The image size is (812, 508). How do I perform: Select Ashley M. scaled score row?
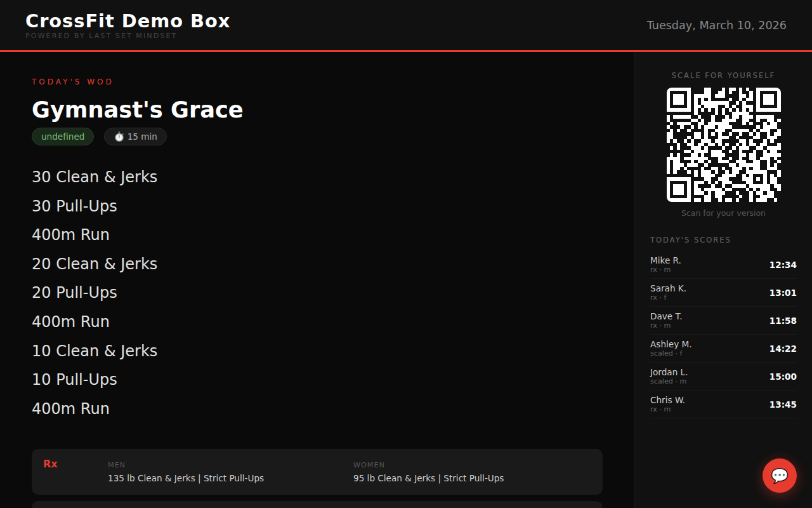(x=723, y=349)
